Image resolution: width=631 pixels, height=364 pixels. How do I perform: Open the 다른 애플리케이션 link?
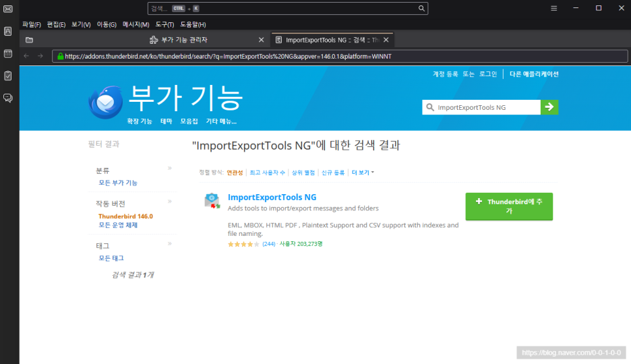tap(534, 74)
